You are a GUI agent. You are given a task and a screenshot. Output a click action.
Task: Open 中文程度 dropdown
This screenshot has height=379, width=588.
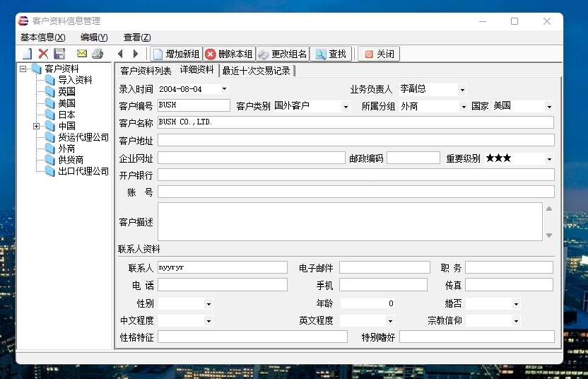tap(209, 320)
